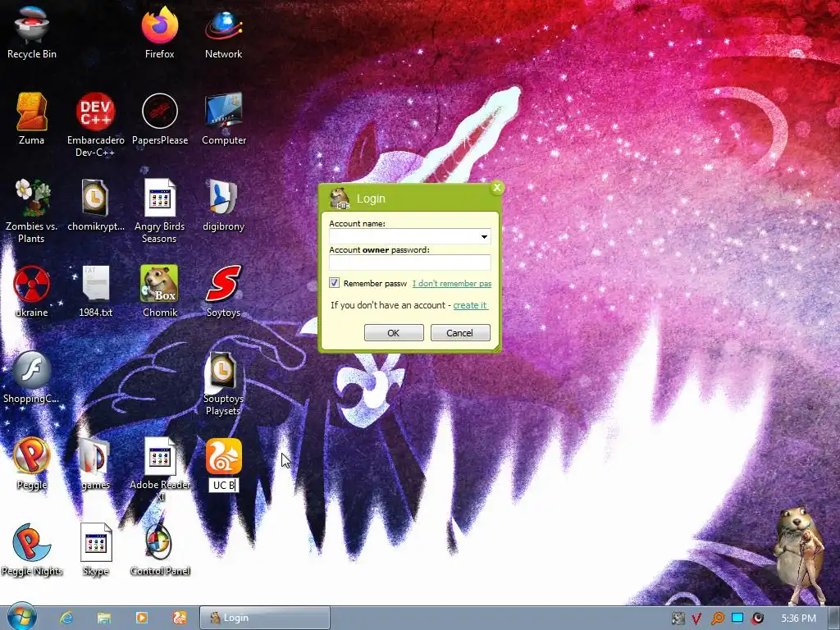Click the blue monitor tray icon
This screenshot has width=840, height=630.
737,619
